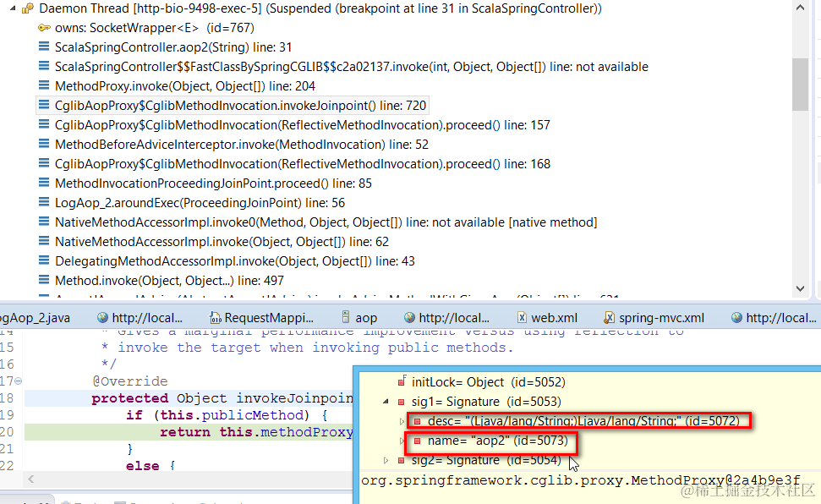This screenshot has width=821, height=504.
Task: Select DelegatingMethodAccessorImpl.invoke line: 43 frame
Action: pyautogui.click(x=234, y=261)
